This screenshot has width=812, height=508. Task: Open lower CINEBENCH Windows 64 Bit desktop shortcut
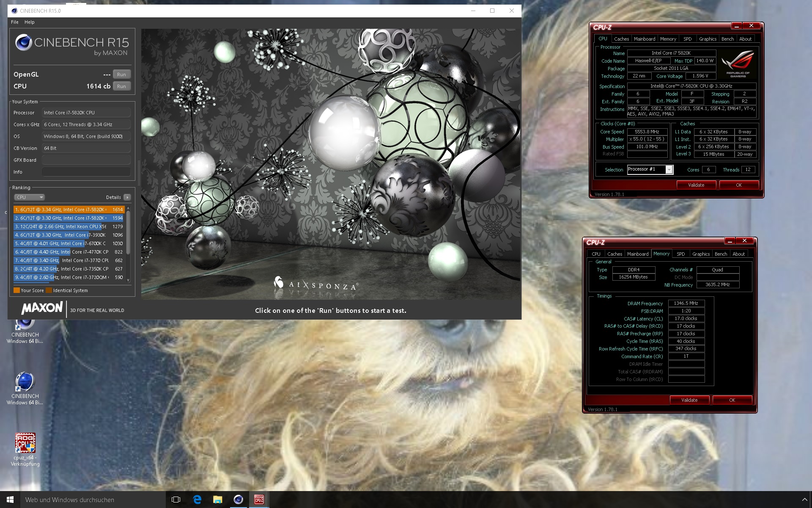coord(25,388)
